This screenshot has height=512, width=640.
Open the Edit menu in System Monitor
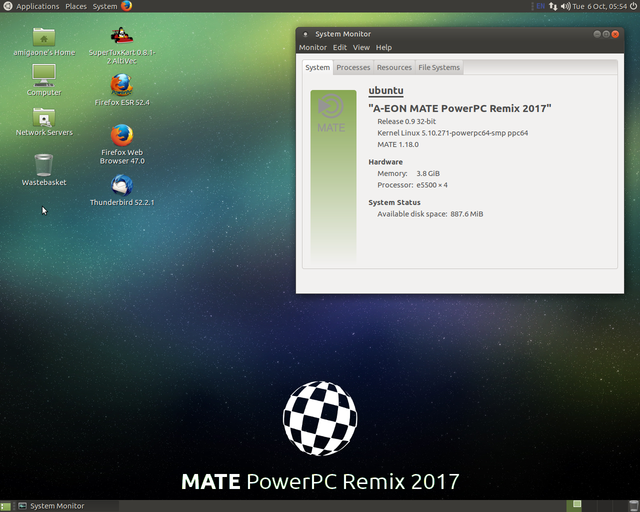click(340, 47)
